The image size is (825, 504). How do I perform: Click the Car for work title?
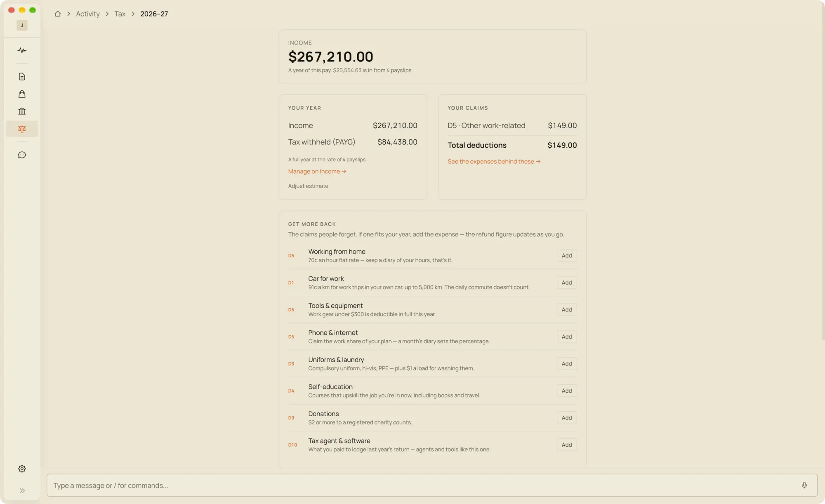(326, 278)
